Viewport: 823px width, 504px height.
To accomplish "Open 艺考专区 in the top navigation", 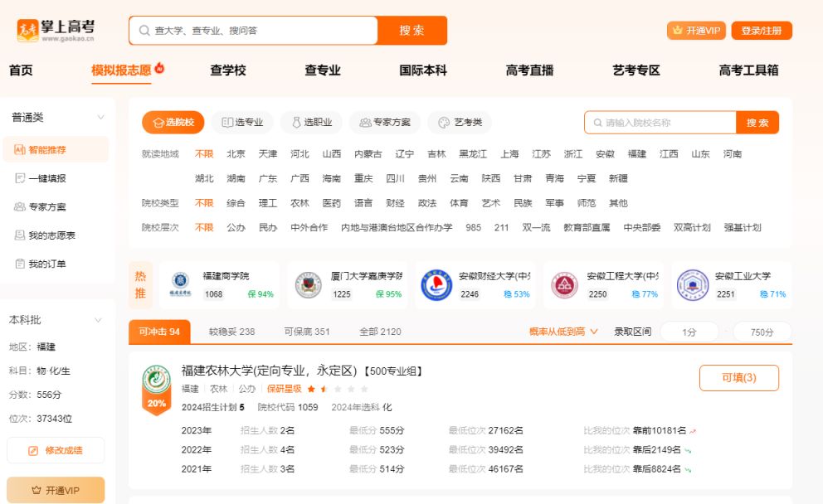I will (x=636, y=70).
